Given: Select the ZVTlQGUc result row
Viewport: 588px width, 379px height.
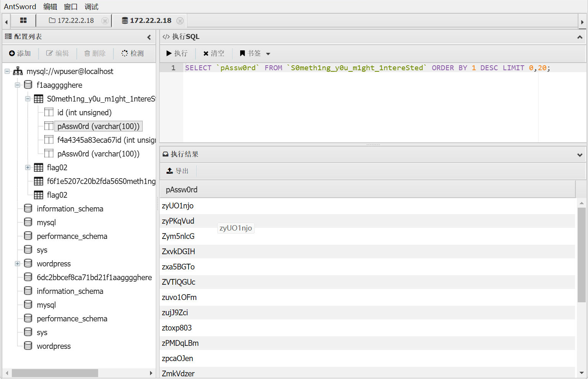Looking at the screenshot, I should point(367,282).
